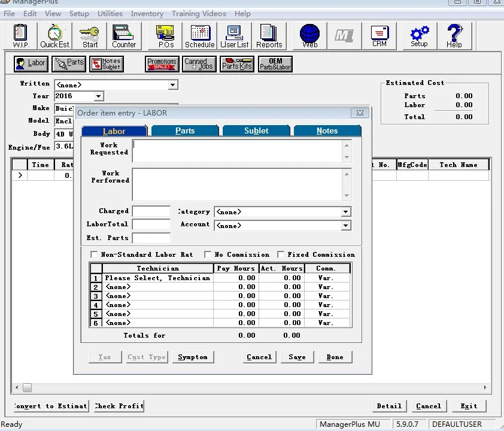Expand the Account dropdown

click(x=345, y=226)
